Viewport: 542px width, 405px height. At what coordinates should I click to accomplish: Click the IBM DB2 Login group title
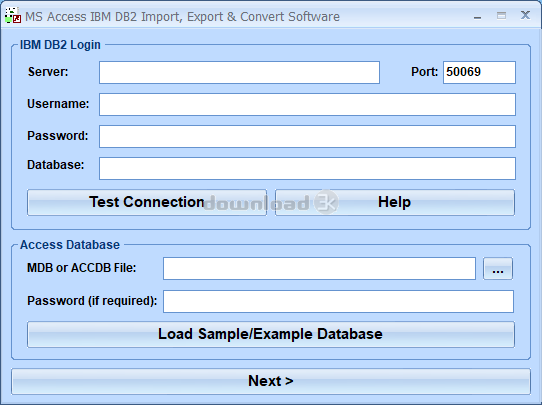click(60, 45)
